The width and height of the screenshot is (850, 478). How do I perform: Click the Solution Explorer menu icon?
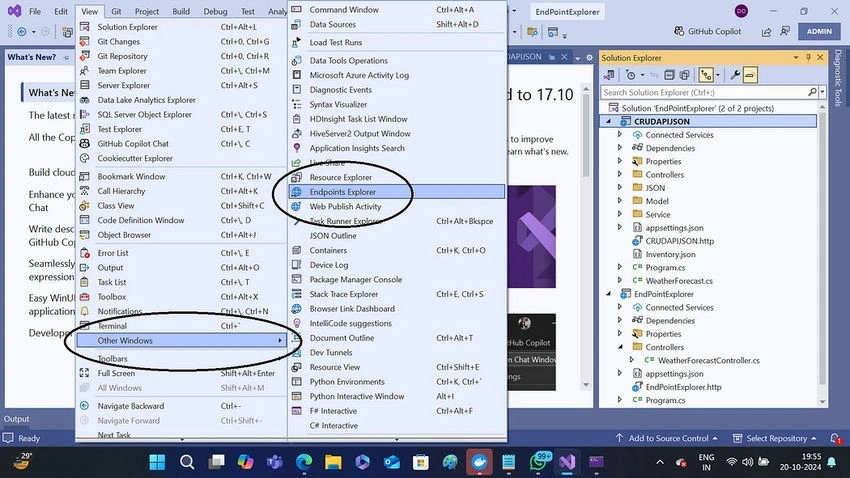point(85,27)
